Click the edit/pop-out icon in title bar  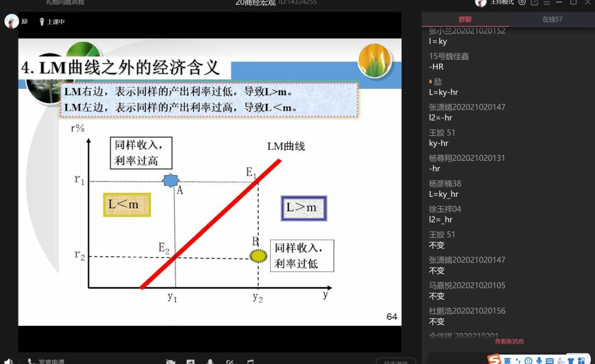click(x=535, y=2)
